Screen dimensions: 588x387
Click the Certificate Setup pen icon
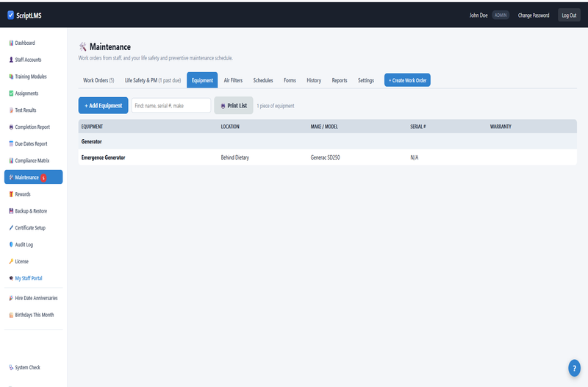tap(11, 228)
